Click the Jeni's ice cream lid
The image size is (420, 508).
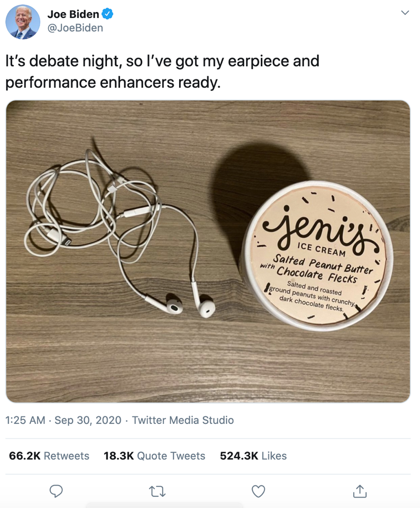(x=318, y=255)
